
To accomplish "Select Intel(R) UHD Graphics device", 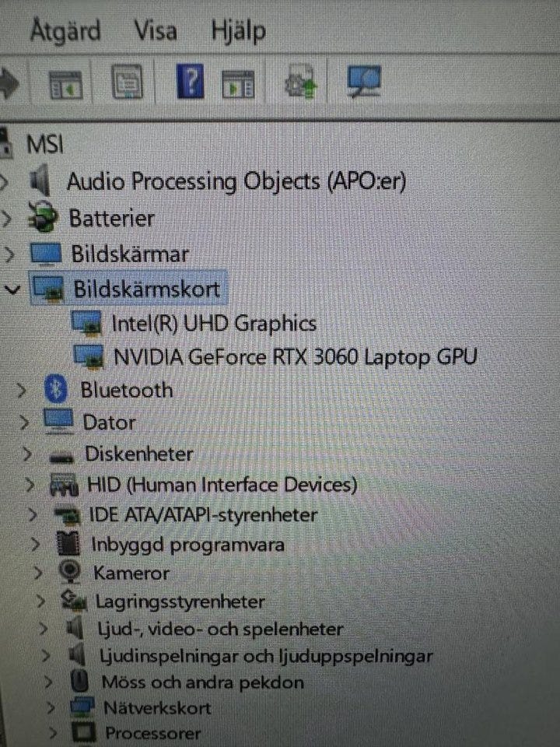I will click(x=214, y=324).
